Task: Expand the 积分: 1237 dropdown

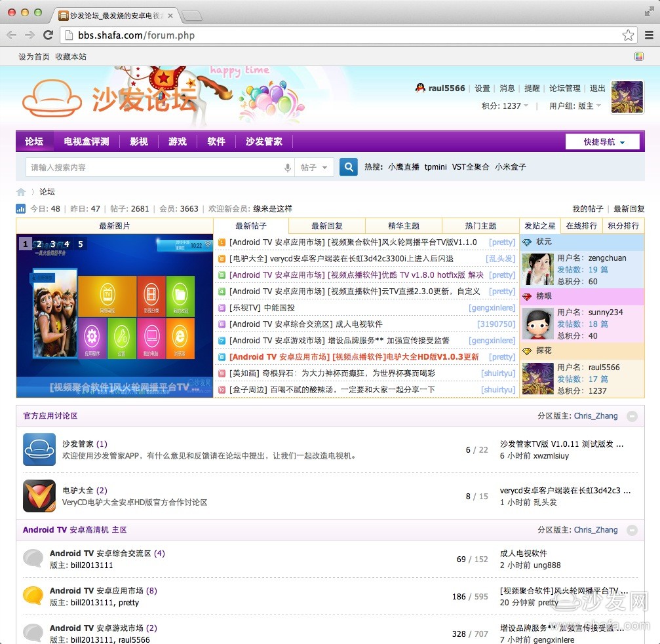Action: [x=505, y=106]
